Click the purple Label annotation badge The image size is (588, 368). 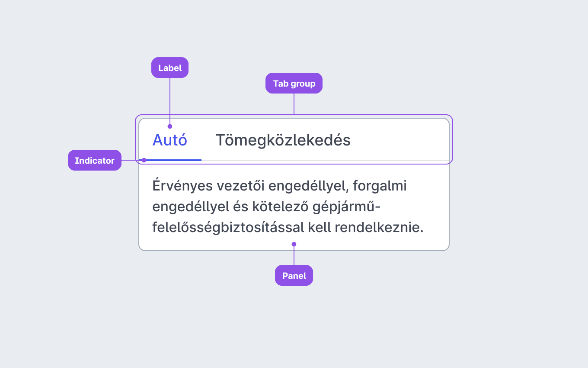(170, 68)
